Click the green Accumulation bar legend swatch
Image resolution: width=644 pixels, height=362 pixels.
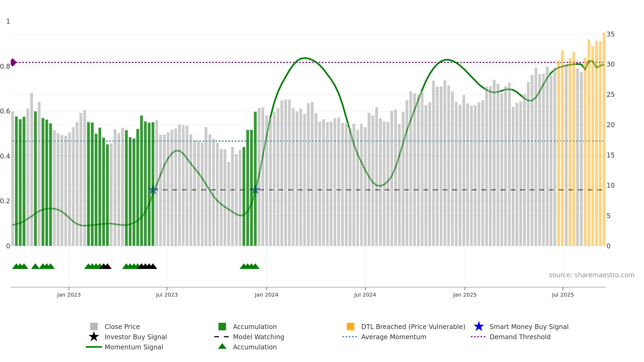(x=222, y=327)
